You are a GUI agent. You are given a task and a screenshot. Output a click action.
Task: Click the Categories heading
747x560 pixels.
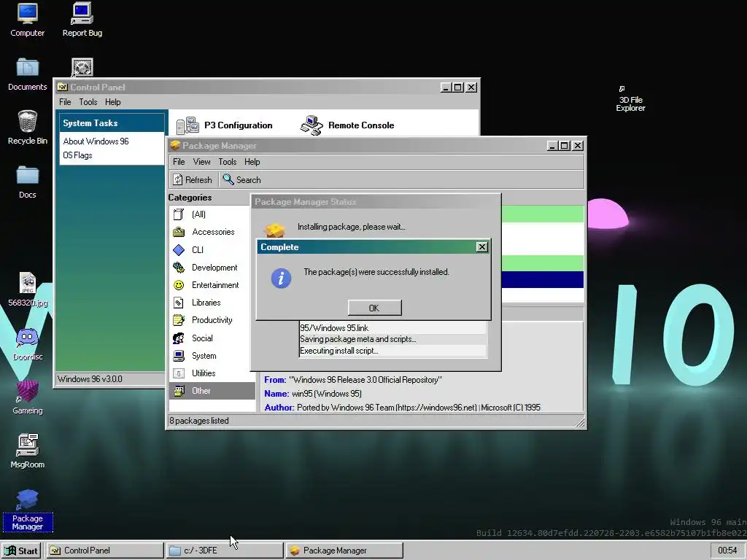click(x=190, y=198)
